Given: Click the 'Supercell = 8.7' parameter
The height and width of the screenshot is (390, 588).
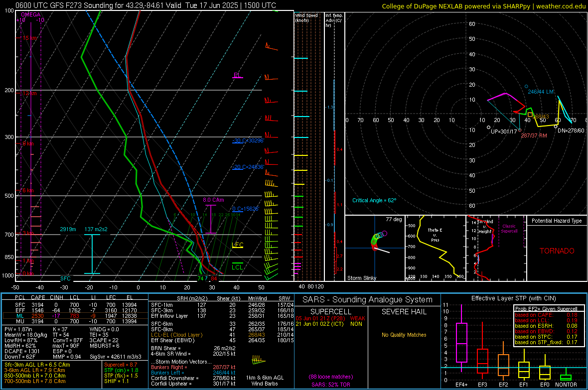Looking at the screenshot, I should [x=121, y=365].
